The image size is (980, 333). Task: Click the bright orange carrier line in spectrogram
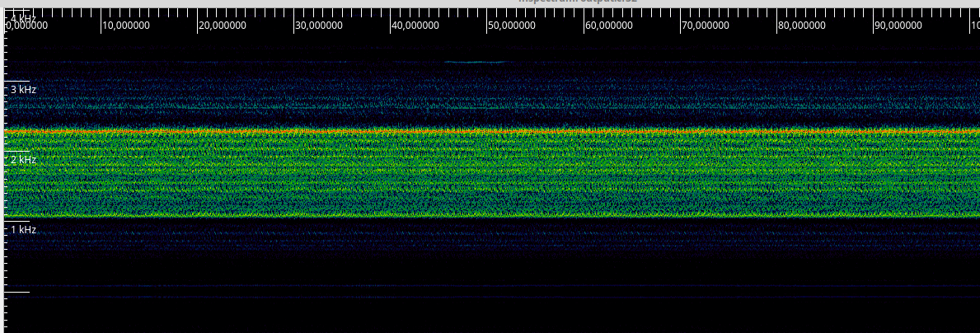click(x=492, y=132)
